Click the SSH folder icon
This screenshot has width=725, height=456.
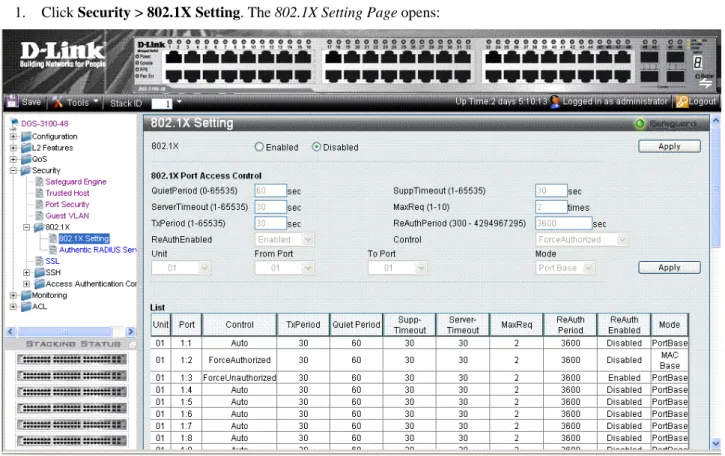point(39,272)
